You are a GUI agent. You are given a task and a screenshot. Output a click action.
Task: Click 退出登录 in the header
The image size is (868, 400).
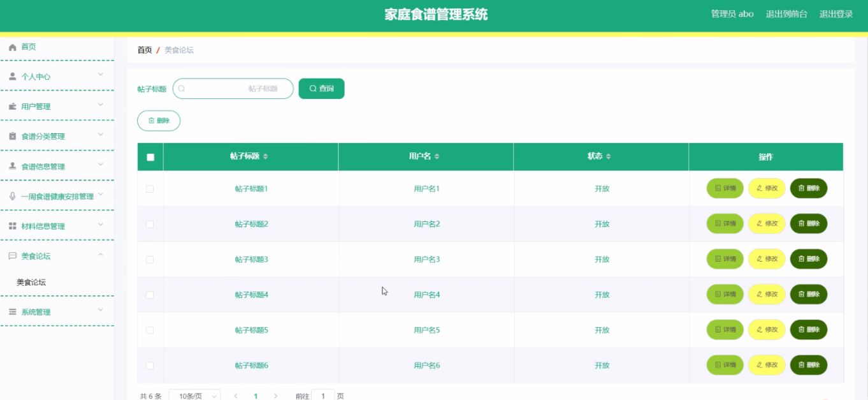click(836, 14)
